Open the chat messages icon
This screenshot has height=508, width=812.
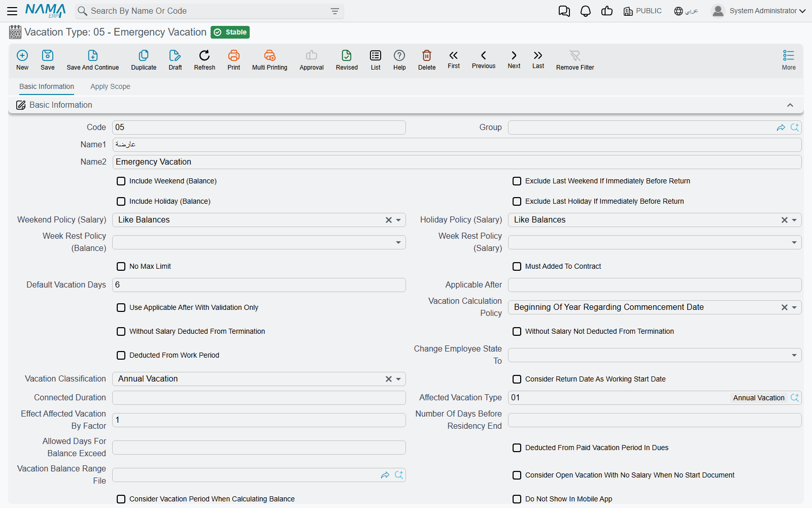(564, 11)
